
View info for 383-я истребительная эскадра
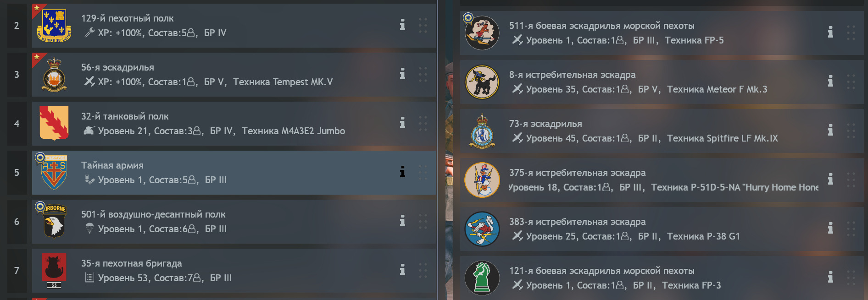point(830,228)
